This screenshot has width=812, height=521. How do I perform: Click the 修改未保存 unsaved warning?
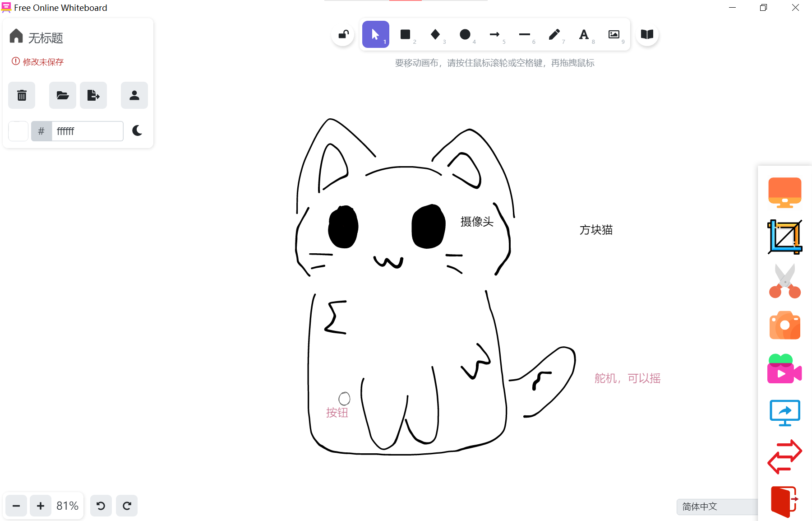coord(38,62)
